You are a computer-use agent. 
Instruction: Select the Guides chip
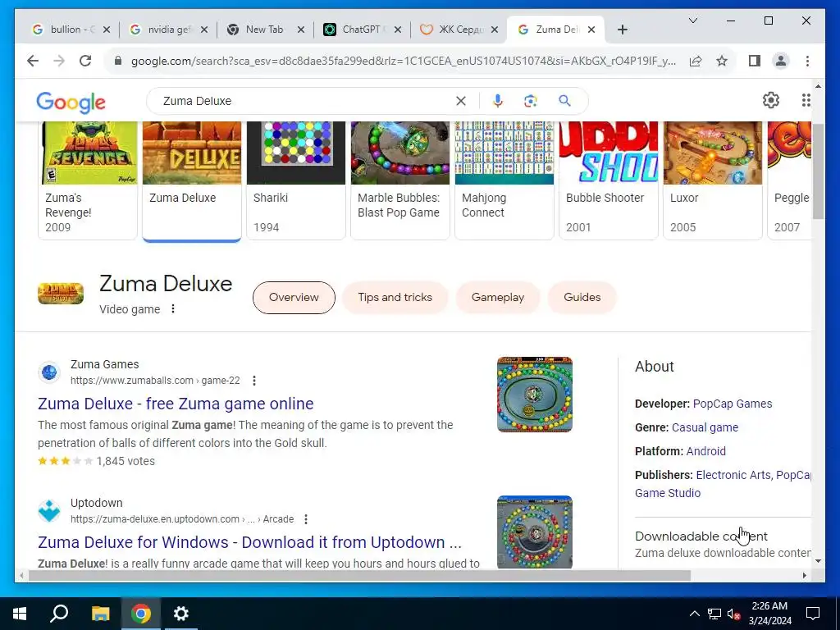pos(582,297)
